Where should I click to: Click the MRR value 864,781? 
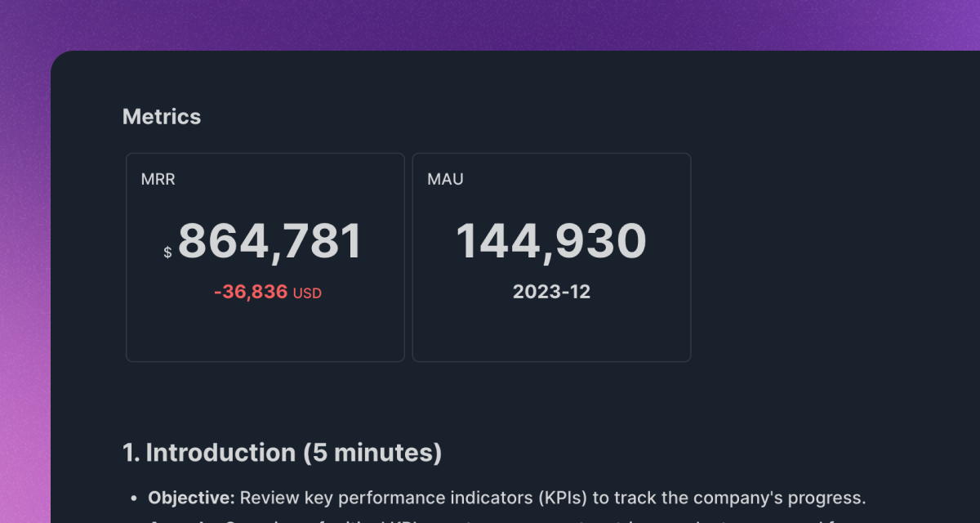point(269,239)
